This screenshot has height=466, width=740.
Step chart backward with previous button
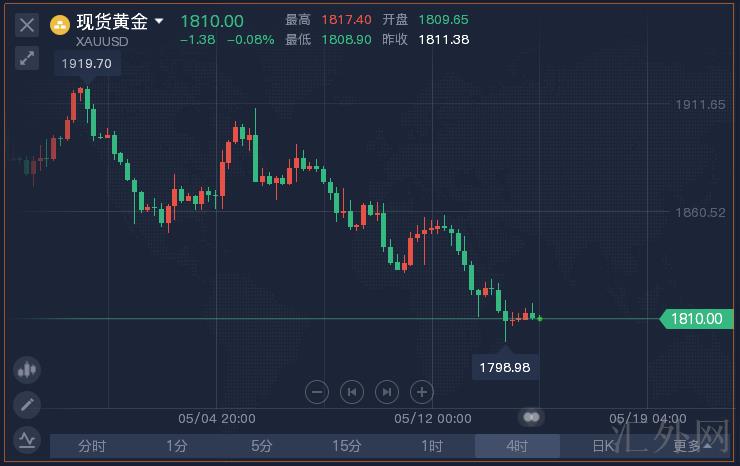[x=352, y=392]
